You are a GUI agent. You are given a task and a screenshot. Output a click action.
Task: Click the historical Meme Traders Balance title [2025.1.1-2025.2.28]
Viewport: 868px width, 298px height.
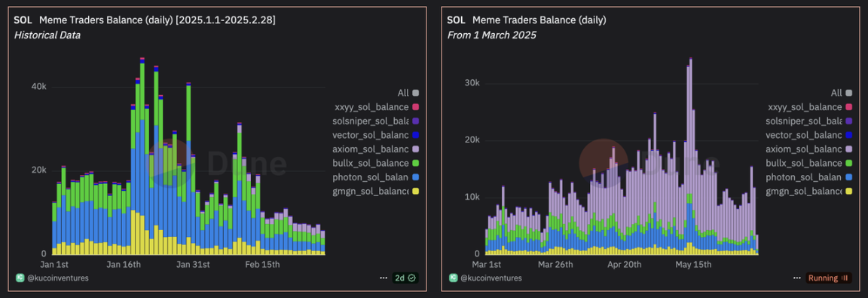(157, 20)
